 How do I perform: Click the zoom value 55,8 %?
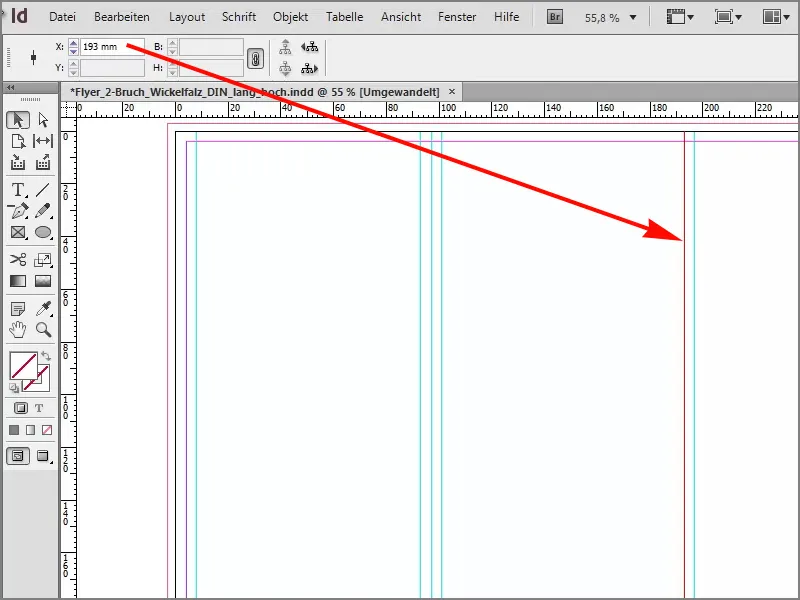coord(602,18)
